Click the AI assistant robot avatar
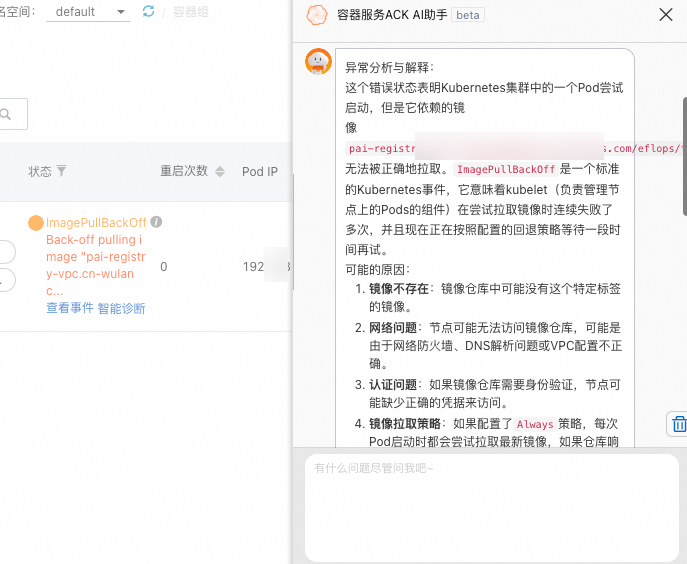The height and width of the screenshot is (564, 687). [319, 61]
